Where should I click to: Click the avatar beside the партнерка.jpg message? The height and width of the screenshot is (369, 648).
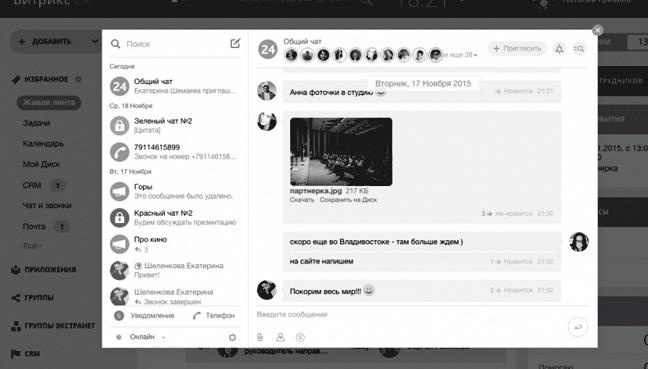pos(267,121)
